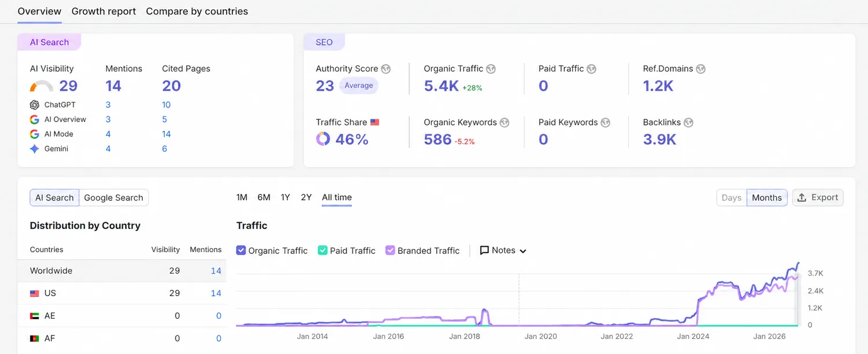Open AE row mentions count 0

point(219,316)
